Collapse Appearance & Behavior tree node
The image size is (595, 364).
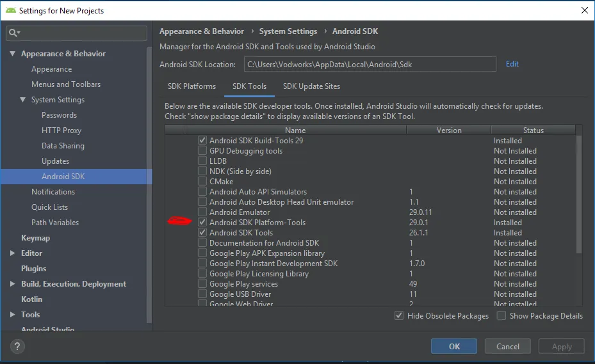click(x=13, y=54)
